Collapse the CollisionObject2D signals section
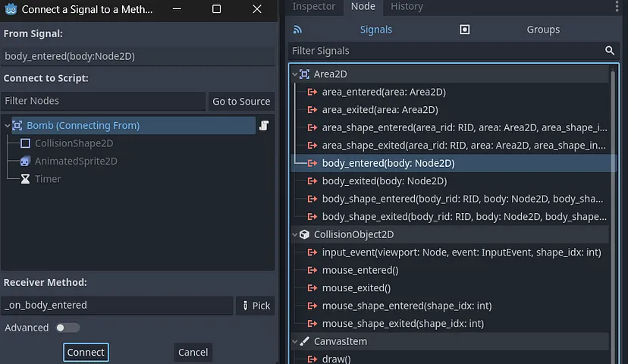628x364 pixels. point(295,234)
